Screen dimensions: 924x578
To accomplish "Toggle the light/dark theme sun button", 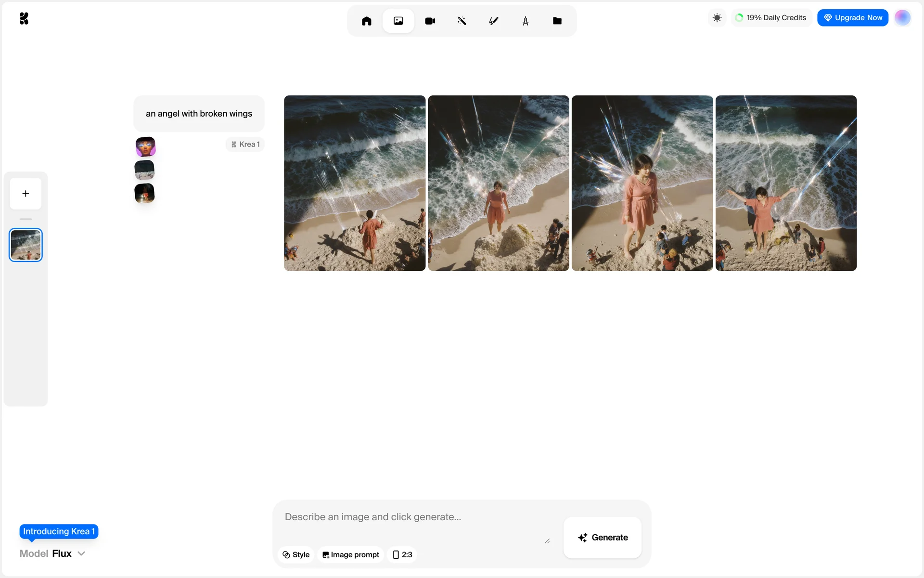I will (x=717, y=18).
